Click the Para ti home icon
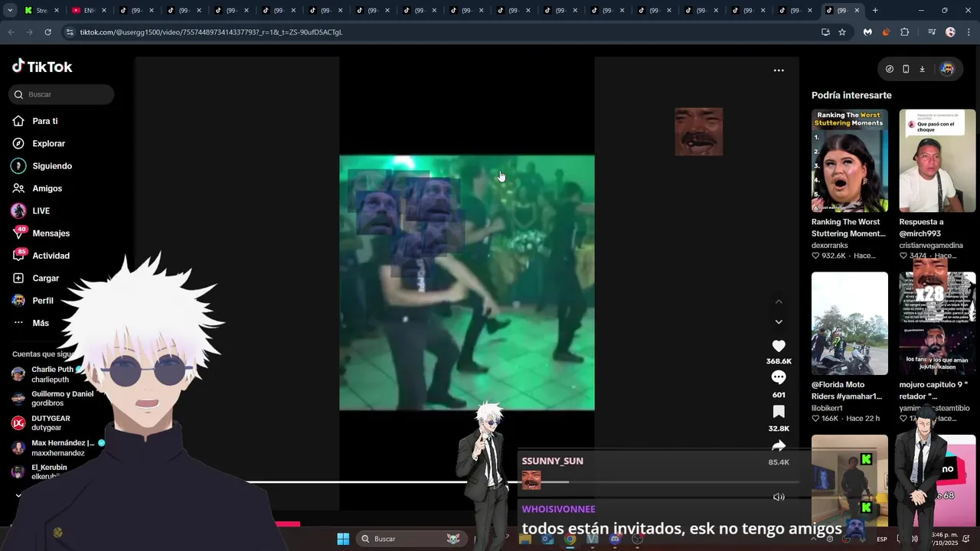 click(x=18, y=121)
